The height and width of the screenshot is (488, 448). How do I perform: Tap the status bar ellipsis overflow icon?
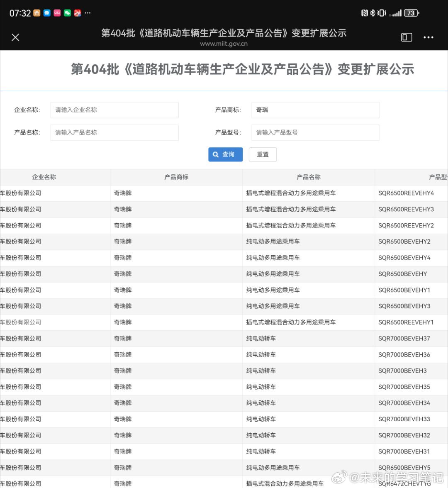coord(88,13)
